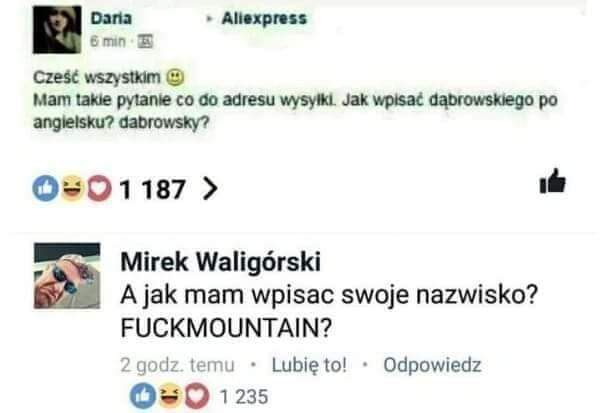Viewport: 610px width, 413px height.
Task: Click Lubię to! on the comment
Action: (309, 365)
